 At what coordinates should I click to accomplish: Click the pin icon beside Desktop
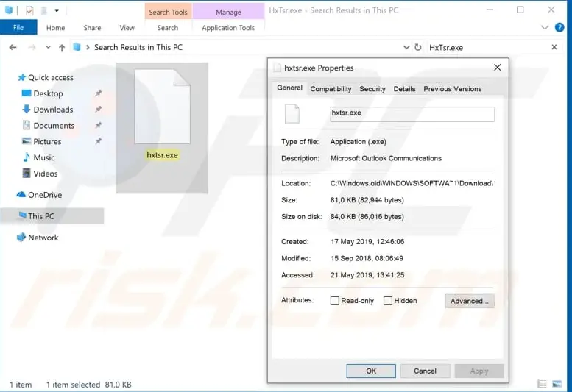click(98, 93)
